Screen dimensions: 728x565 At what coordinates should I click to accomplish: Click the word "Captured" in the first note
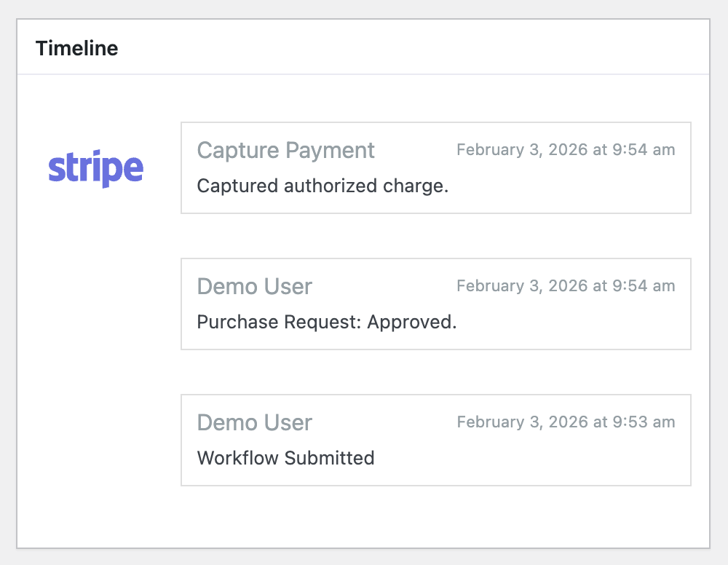tap(238, 186)
